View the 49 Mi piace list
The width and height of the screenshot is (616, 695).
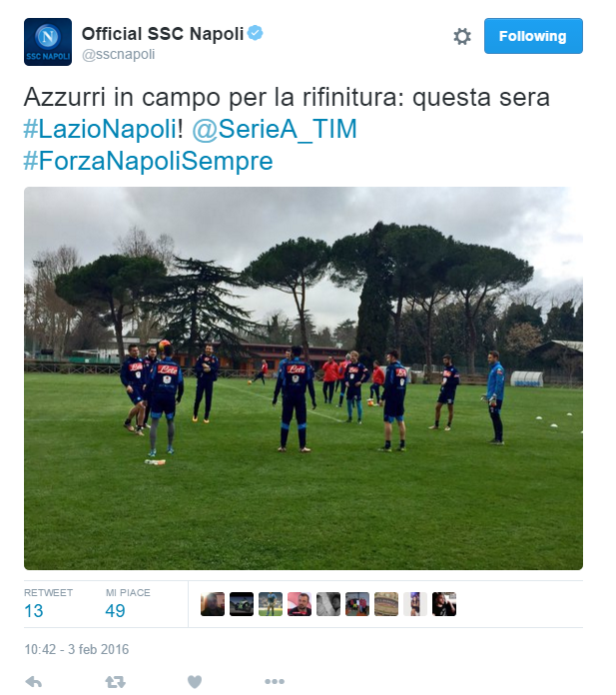128,604
